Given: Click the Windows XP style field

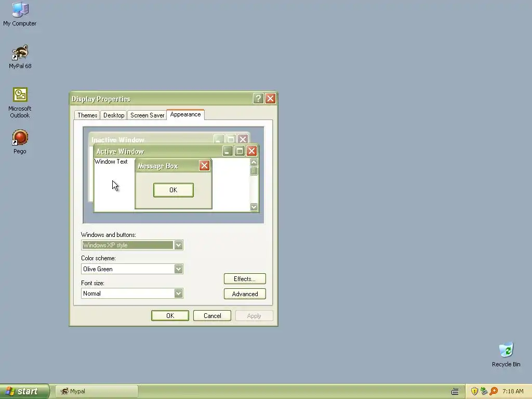Looking at the screenshot, I should click(x=132, y=245).
